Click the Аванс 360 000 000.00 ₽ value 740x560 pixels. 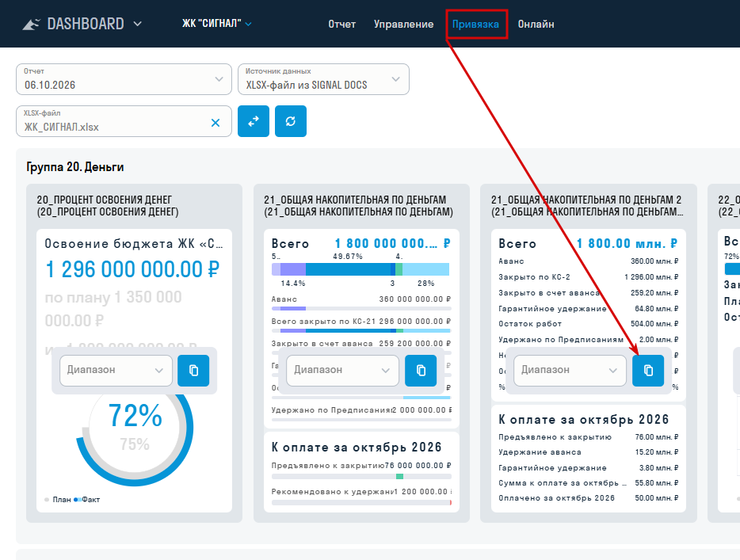coord(415,299)
